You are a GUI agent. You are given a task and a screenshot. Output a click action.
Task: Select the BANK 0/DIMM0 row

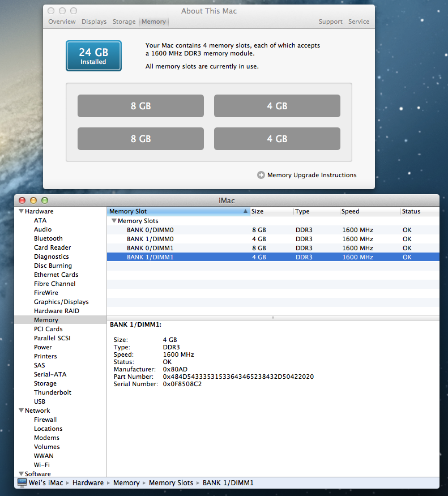click(x=273, y=230)
